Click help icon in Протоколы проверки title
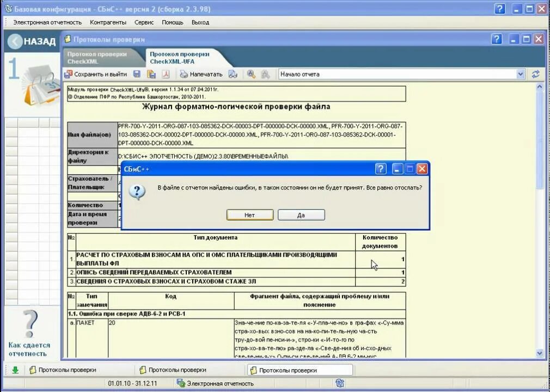Screen dimensions: 550x392 [x=497, y=39]
